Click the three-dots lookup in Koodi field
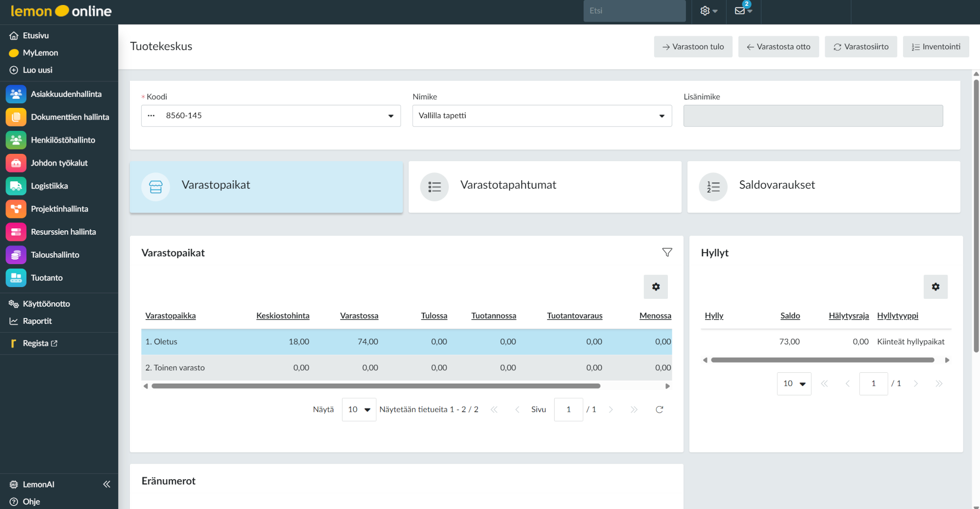Screen dimensions: 980x509 point(151,116)
